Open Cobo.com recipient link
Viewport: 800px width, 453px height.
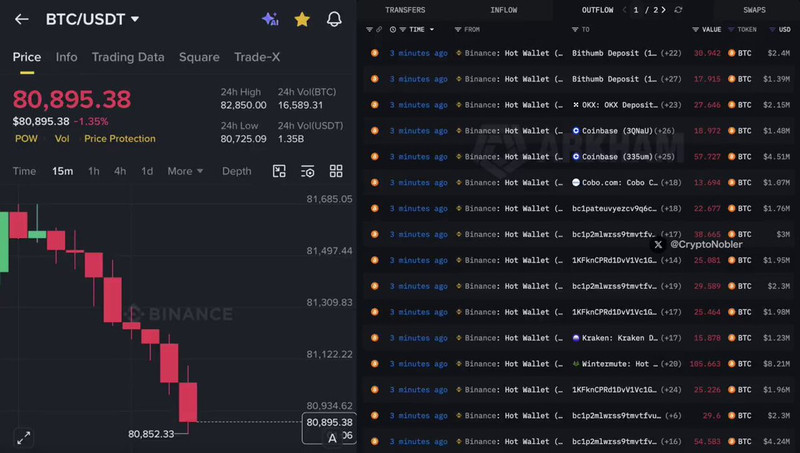tap(615, 183)
